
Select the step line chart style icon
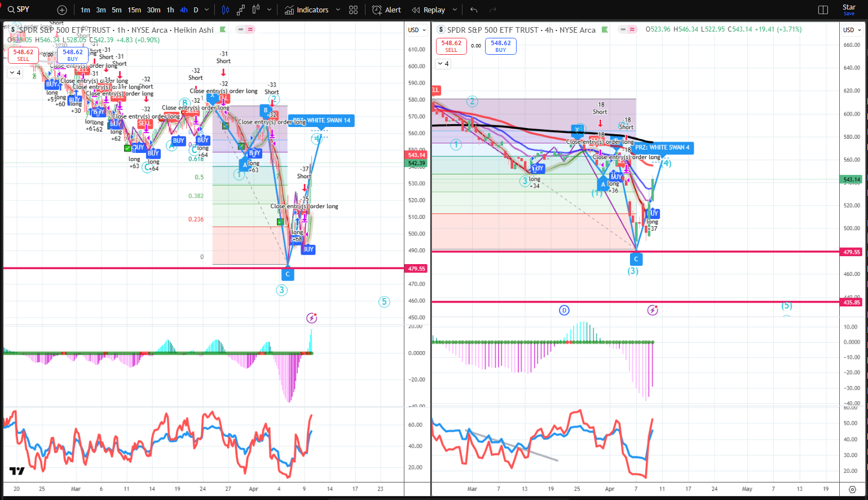click(241, 10)
